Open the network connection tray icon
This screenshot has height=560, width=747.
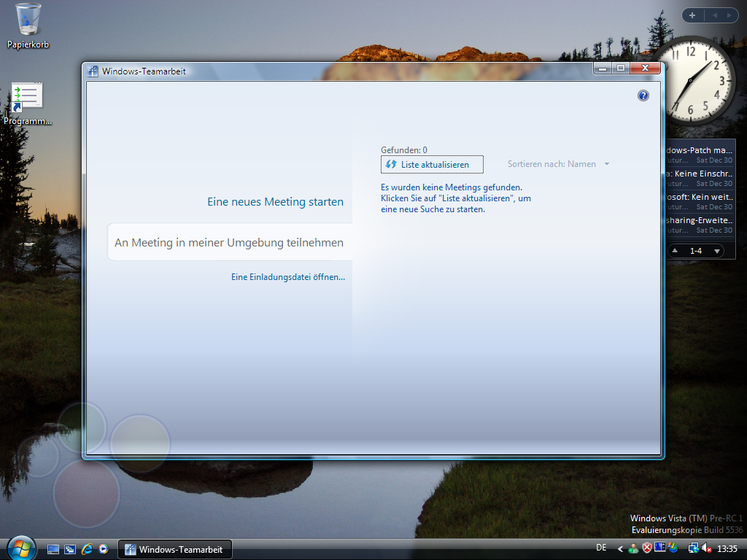pyautogui.click(x=694, y=548)
